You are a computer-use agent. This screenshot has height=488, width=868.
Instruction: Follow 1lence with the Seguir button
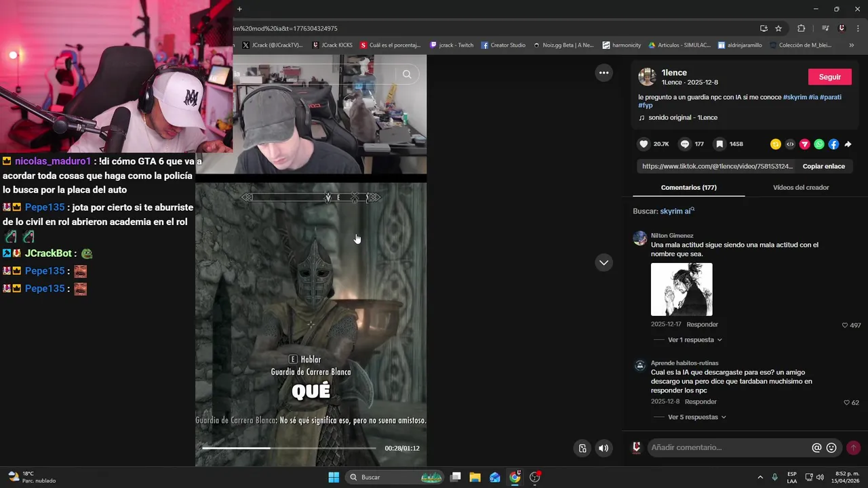pyautogui.click(x=829, y=77)
